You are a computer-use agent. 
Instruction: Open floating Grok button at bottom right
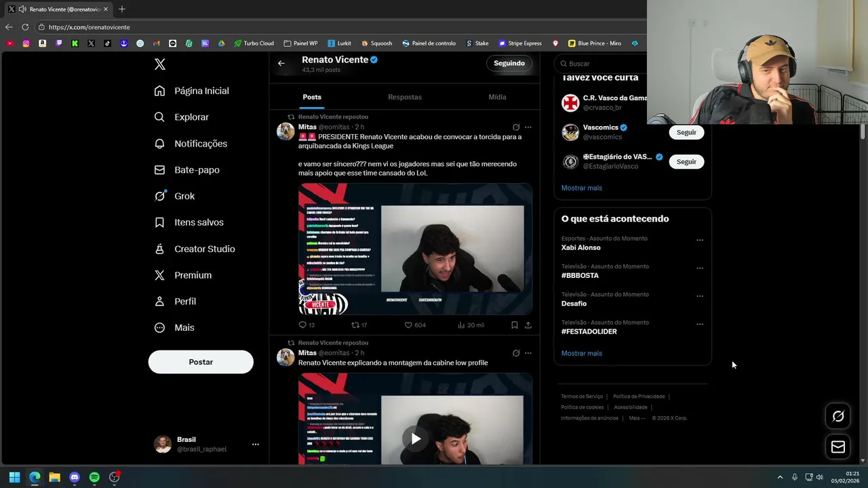pos(838,416)
